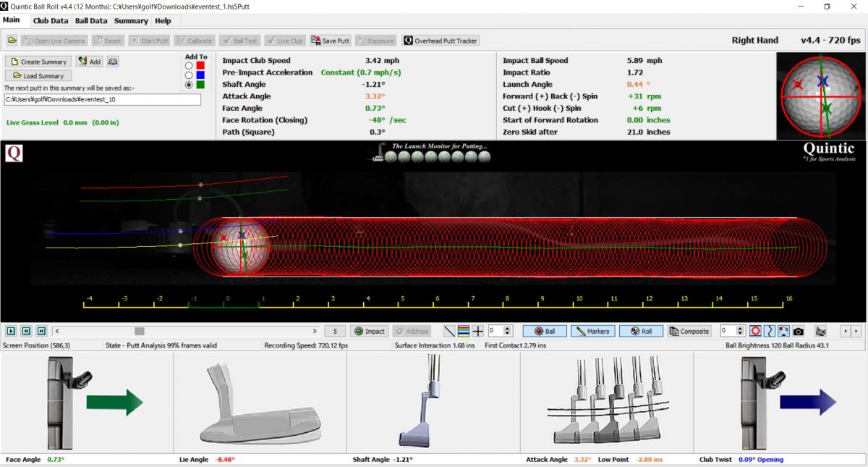Click the summary file path input field
This screenshot has height=467, width=868.
pyautogui.click(x=103, y=100)
